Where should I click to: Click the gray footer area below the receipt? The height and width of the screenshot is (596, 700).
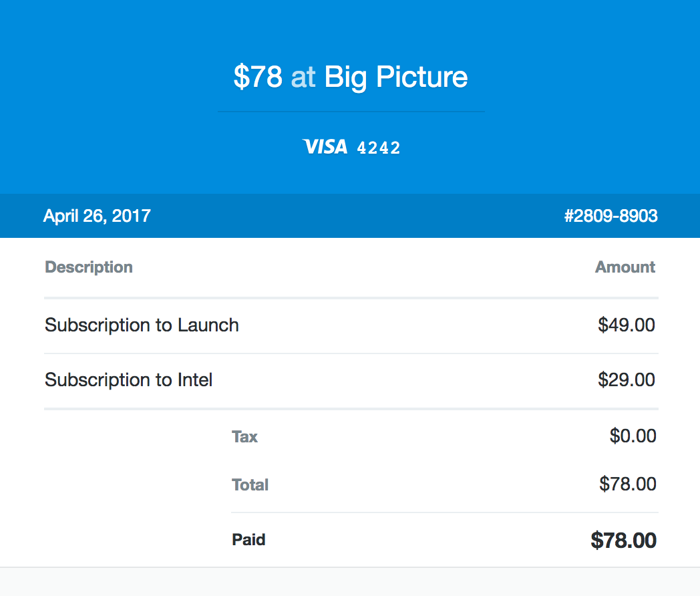point(350,582)
